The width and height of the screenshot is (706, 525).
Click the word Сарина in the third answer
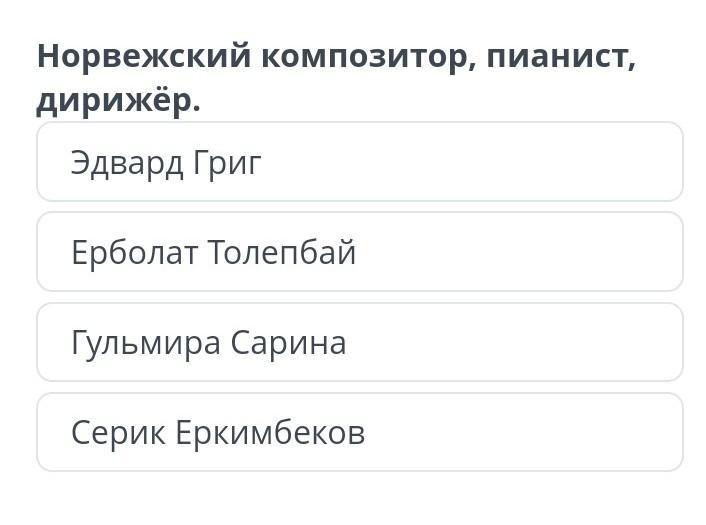tap(288, 343)
